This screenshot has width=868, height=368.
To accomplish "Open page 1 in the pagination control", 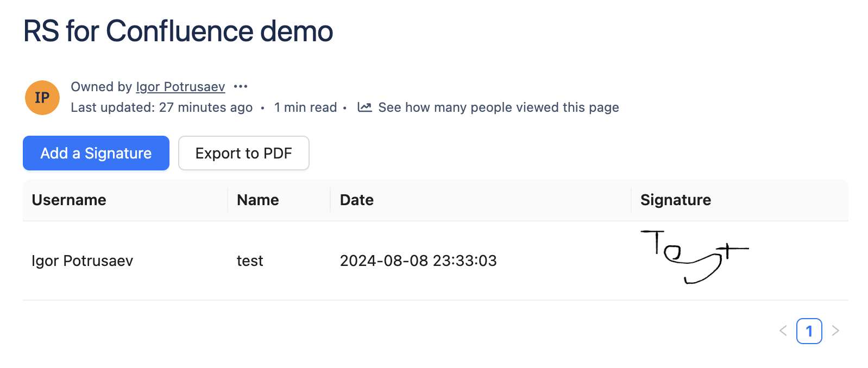I will (x=809, y=331).
